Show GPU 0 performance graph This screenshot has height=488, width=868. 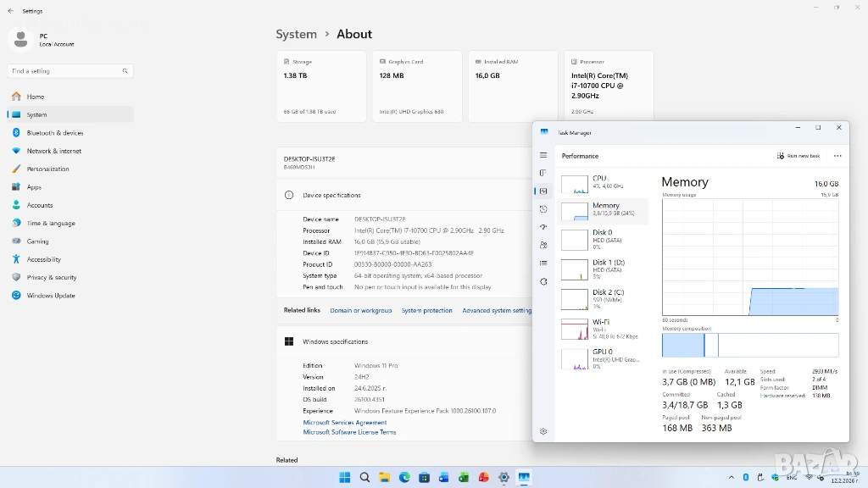(x=602, y=356)
